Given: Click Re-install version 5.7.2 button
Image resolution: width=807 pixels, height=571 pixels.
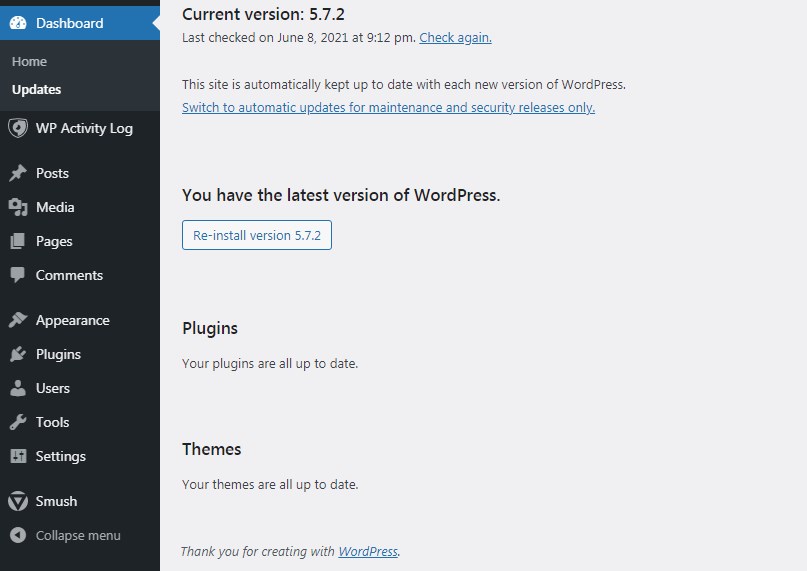Looking at the screenshot, I should [257, 235].
